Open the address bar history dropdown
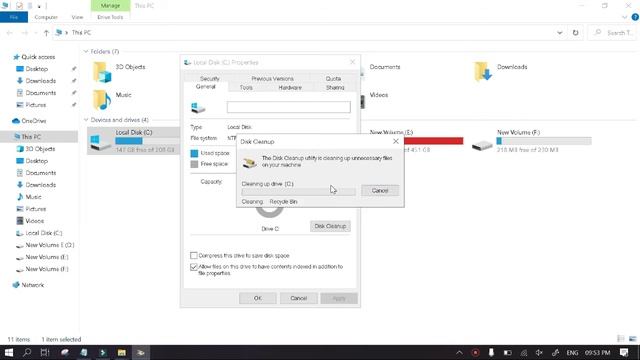 click(560, 33)
